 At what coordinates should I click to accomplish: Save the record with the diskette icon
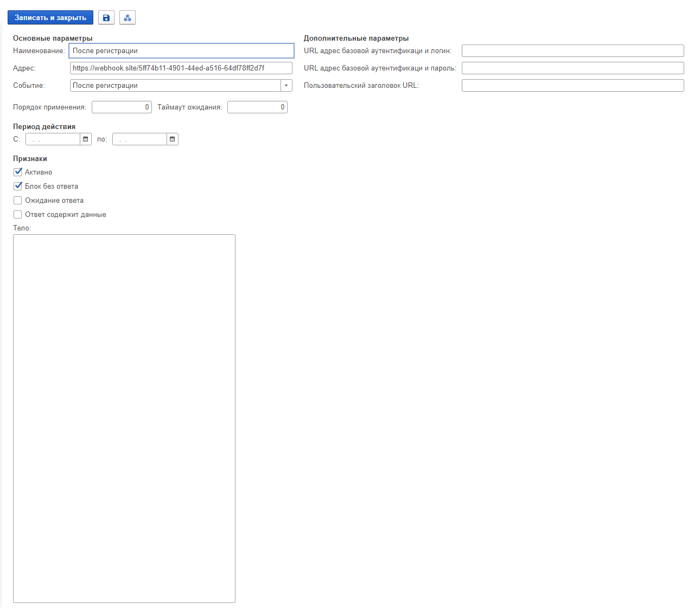(x=106, y=18)
